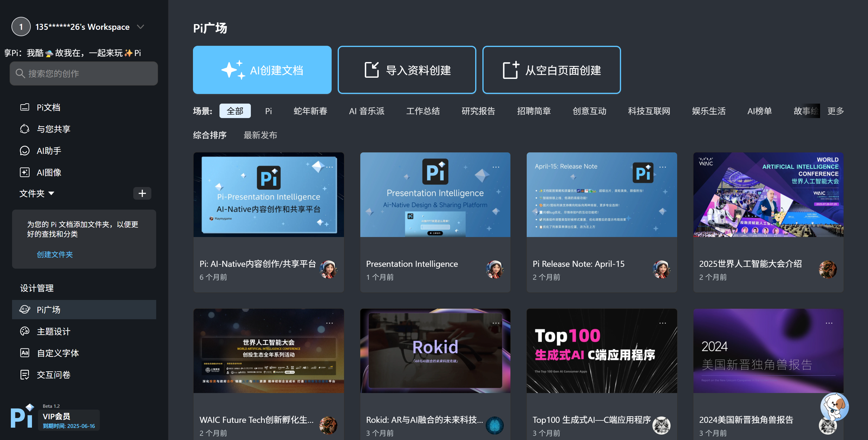Focus the 搜索您的创作 search field
This screenshot has width=868, height=440.
pyautogui.click(x=84, y=73)
